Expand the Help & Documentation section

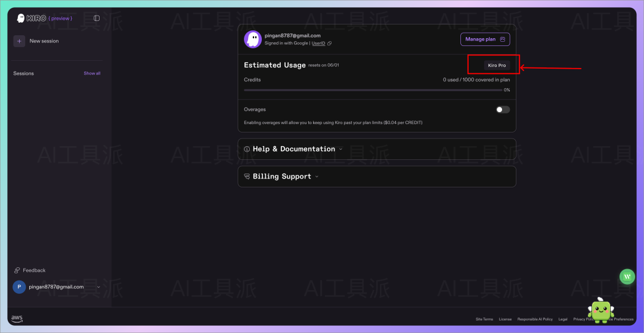pyautogui.click(x=377, y=149)
